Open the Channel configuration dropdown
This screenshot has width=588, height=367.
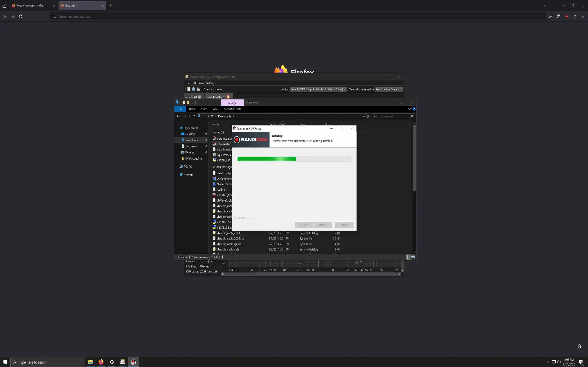389,89
